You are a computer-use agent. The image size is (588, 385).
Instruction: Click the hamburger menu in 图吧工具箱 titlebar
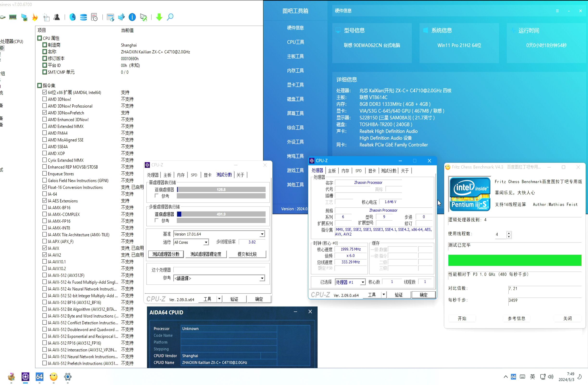(x=557, y=11)
